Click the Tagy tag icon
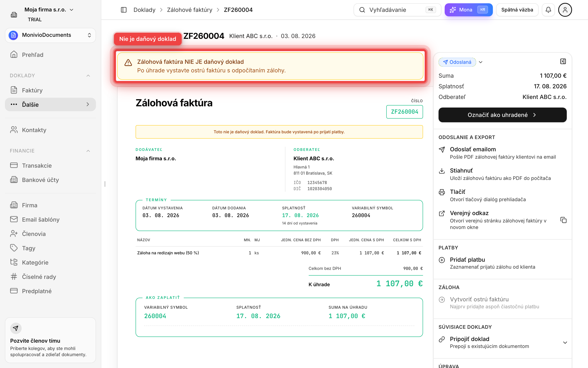Viewport: 588px width, 368px height. [x=14, y=248]
